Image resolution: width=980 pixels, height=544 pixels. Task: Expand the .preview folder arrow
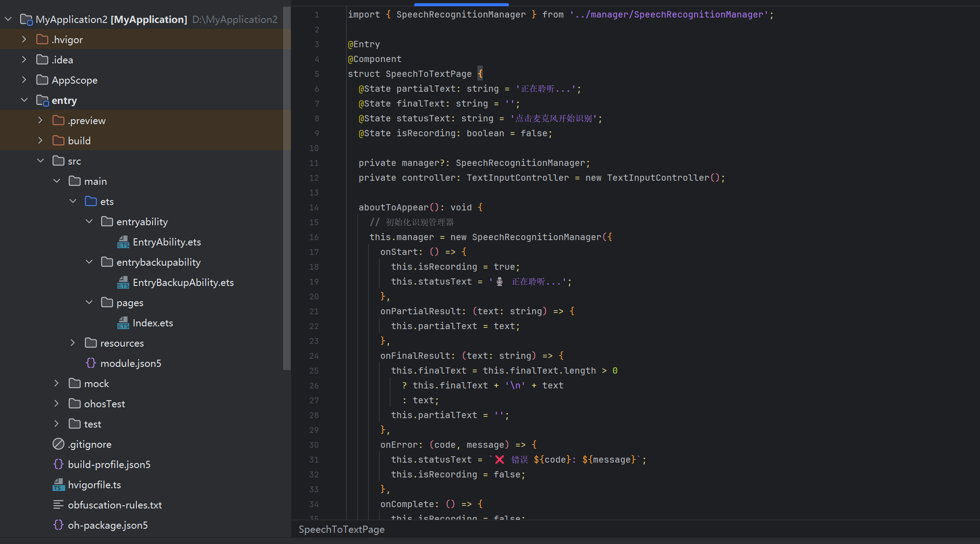tap(40, 120)
